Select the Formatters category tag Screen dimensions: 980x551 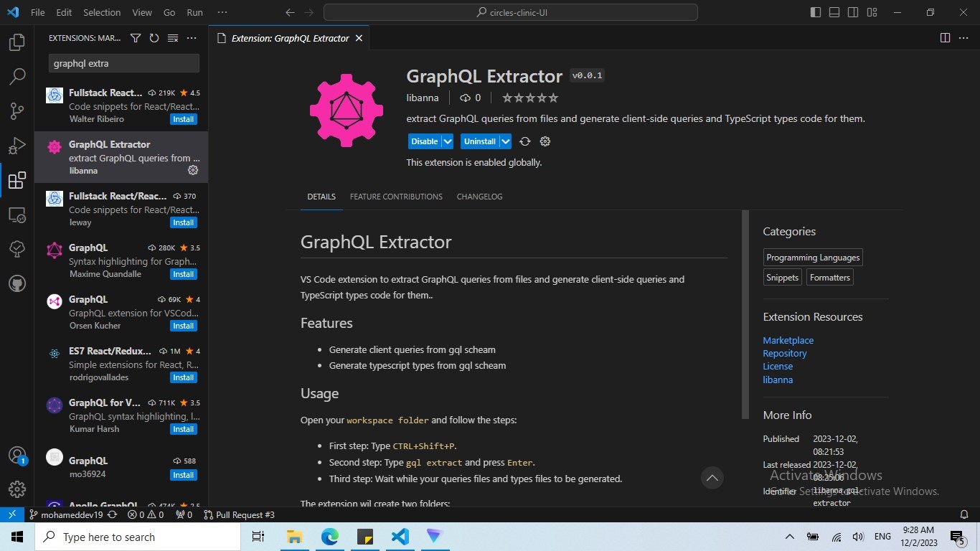(x=830, y=278)
